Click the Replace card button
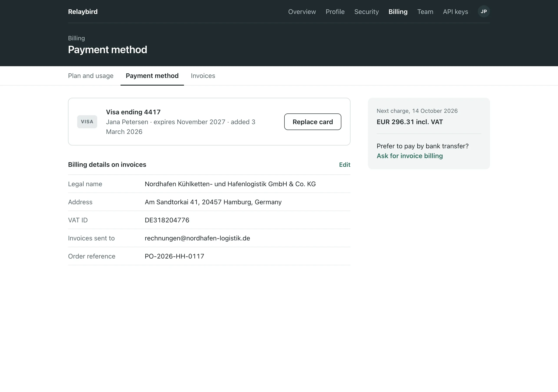The image size is (558, 392). (x=313, y=122)
